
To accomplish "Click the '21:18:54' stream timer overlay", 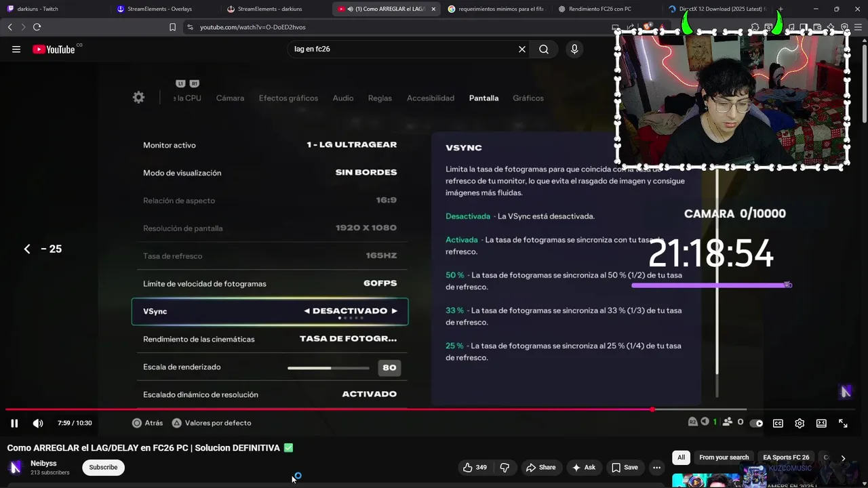I will (711, 254).
